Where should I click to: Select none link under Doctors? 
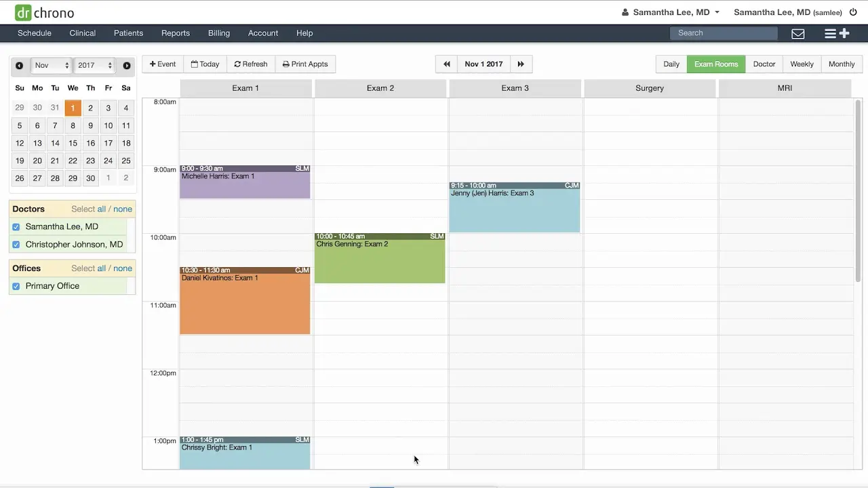(123, 209)
